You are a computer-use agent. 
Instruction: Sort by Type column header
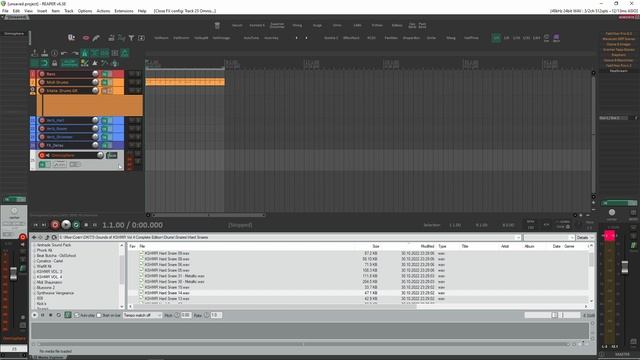tap(442, 246)
